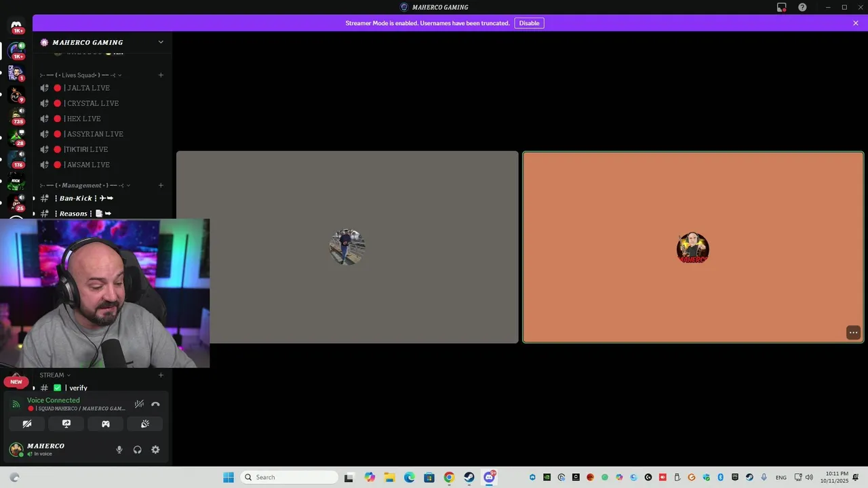Open the MAHERCO GAMING server dropdown menu
Viewport: 868px width, 488px height.
161,42
